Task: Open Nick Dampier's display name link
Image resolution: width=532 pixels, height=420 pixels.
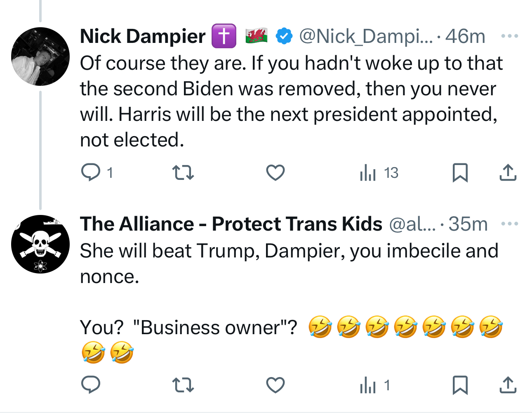Action: [x=143, y=36]
